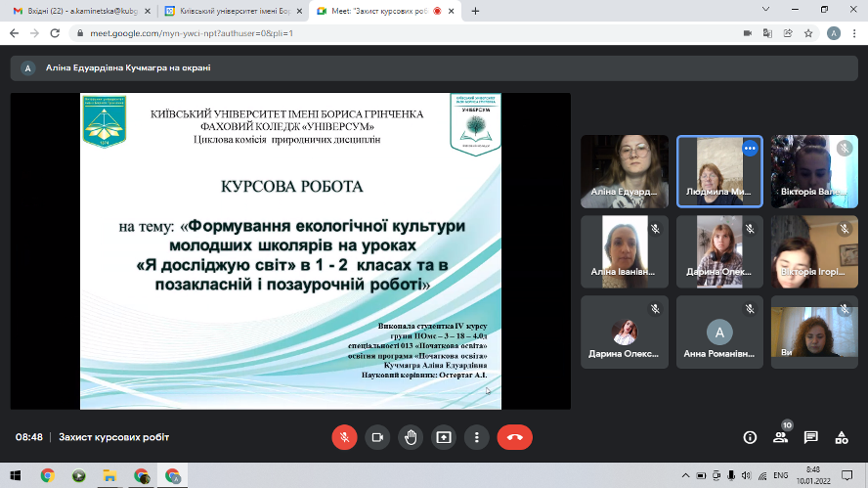Open a new browser tab
Image resolution: width=868 pixels, height=488 pixels.
475,11
